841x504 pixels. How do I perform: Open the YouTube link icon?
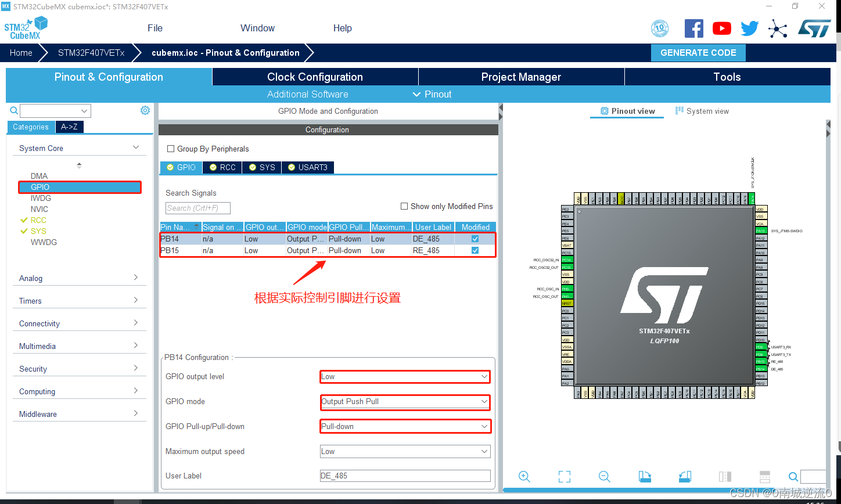(722, 28)
